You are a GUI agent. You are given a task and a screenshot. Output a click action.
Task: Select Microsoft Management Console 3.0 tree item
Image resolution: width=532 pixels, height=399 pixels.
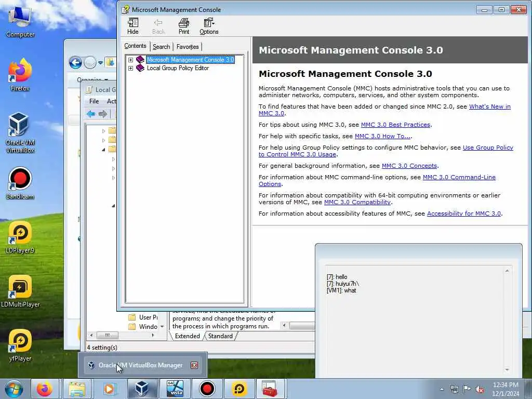(190, 60)
